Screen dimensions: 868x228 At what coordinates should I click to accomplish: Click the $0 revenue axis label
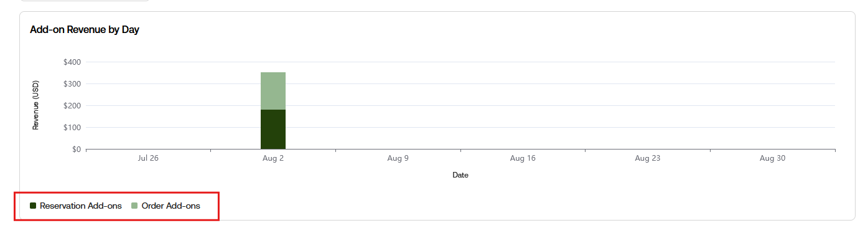pos(77,150)
